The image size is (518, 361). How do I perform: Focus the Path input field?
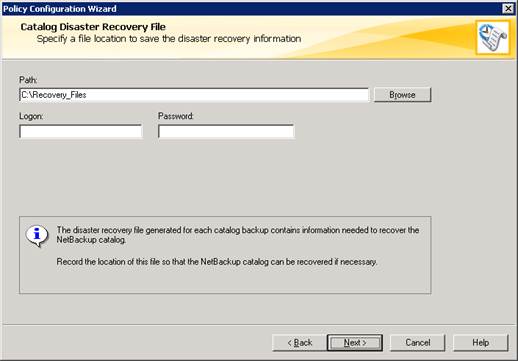click(x=194, y=95)
